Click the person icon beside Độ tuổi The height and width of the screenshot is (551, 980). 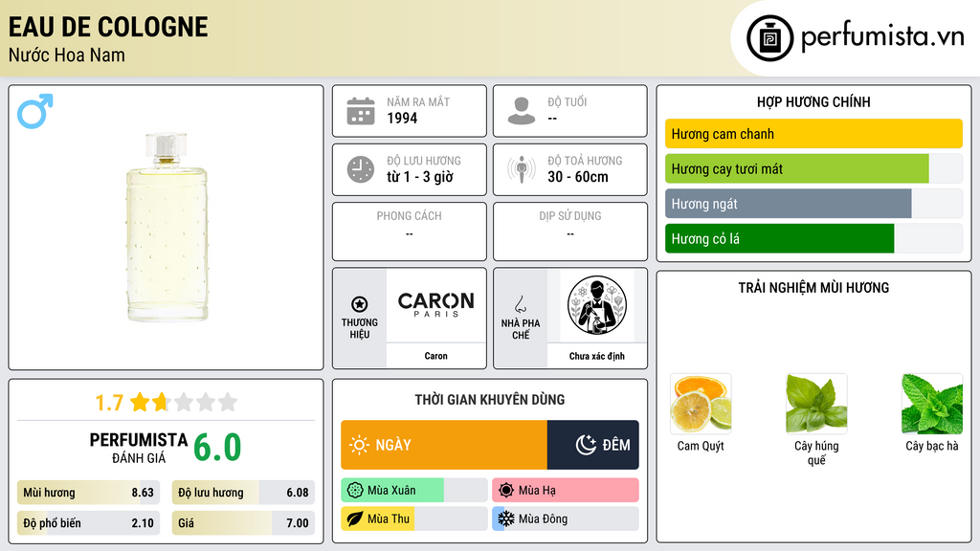(x=522, y=111)
